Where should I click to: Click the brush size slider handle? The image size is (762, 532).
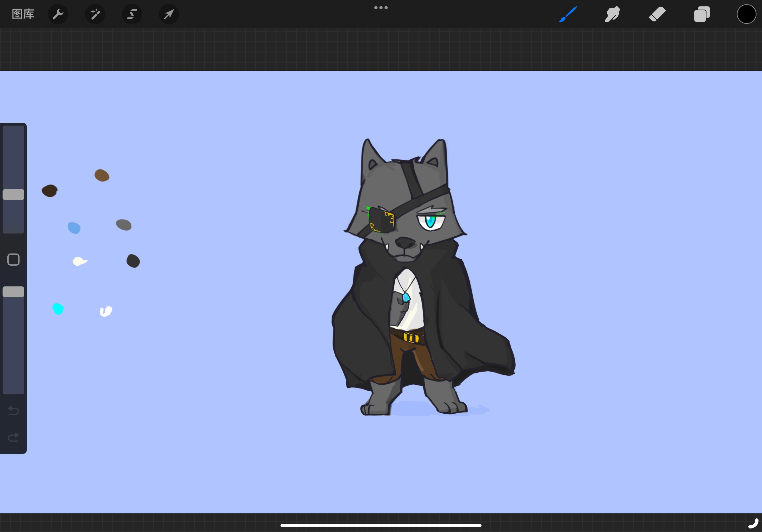(13, 195)
